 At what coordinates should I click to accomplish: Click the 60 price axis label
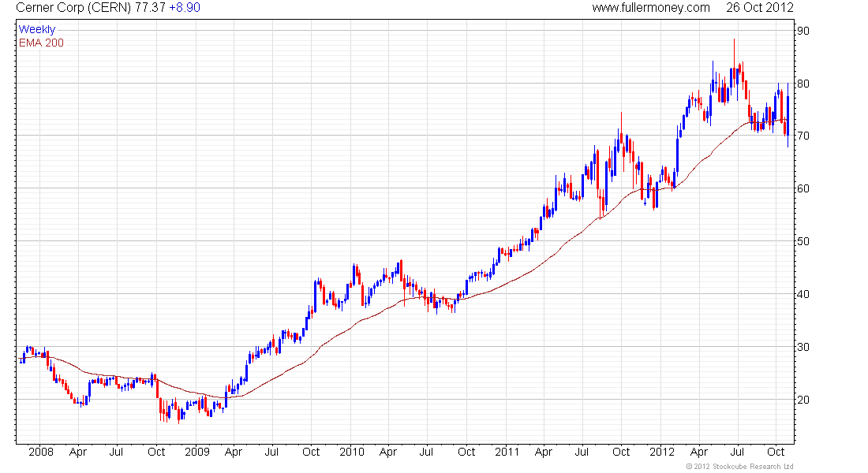(x=803, y=188)
